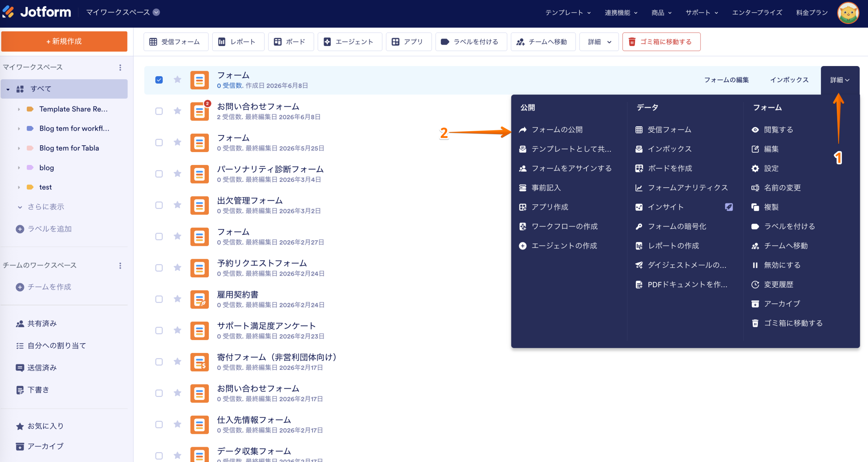The image size is (868, 462).
Task: Star the パーソナリティ診断フォーム
Action: [177, 174]
